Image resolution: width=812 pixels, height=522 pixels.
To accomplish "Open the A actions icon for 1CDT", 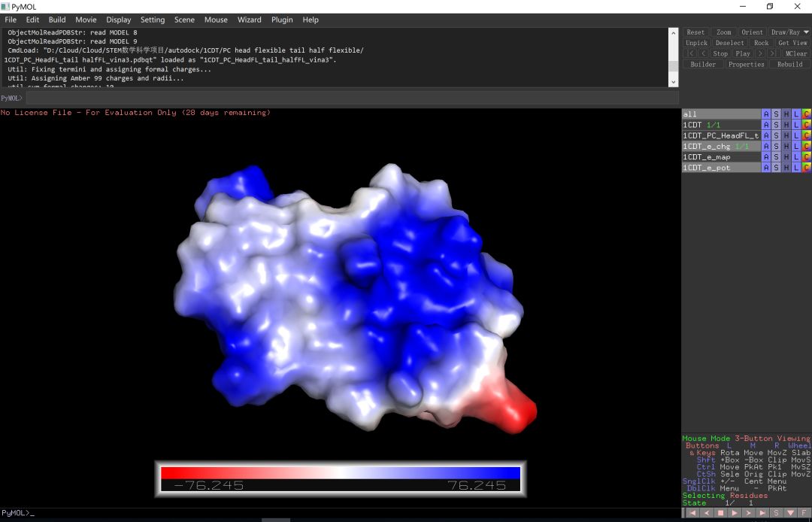I will (x=766, y=125).
